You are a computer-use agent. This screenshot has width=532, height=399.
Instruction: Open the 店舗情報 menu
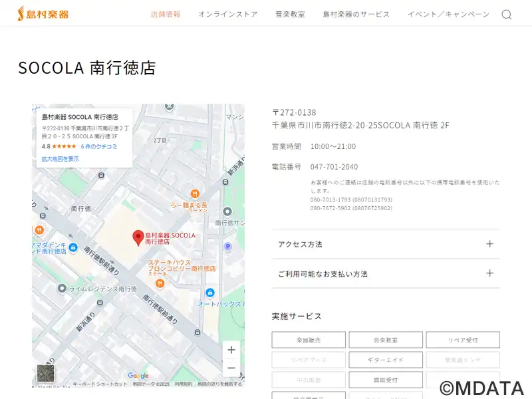coord(166,14)
